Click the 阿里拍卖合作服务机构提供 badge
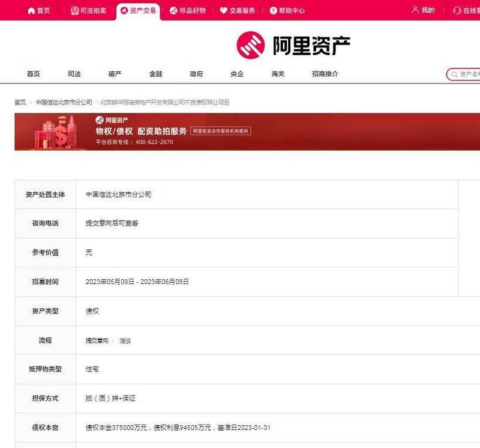Viewport: 480px width, 448px height. coord(221,131)
